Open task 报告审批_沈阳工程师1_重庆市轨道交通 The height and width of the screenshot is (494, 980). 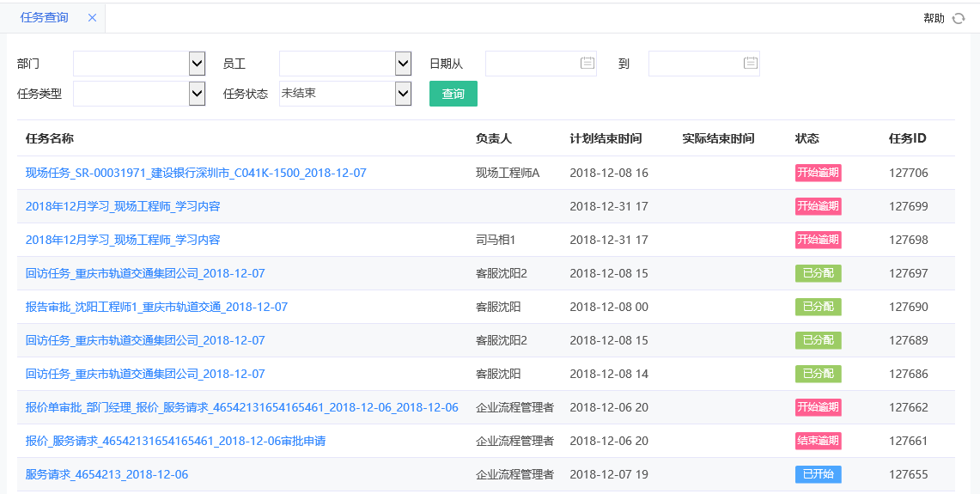tap(156, 307)
